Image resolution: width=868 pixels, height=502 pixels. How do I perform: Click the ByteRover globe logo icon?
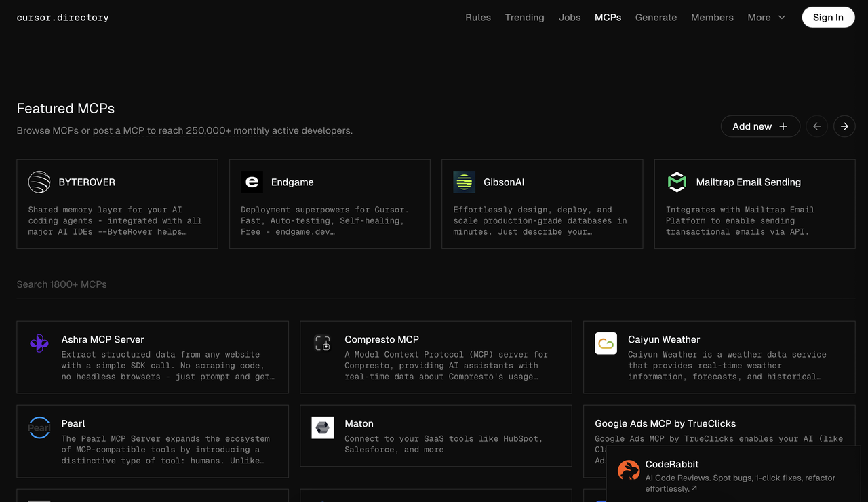[x=39, y=182]
